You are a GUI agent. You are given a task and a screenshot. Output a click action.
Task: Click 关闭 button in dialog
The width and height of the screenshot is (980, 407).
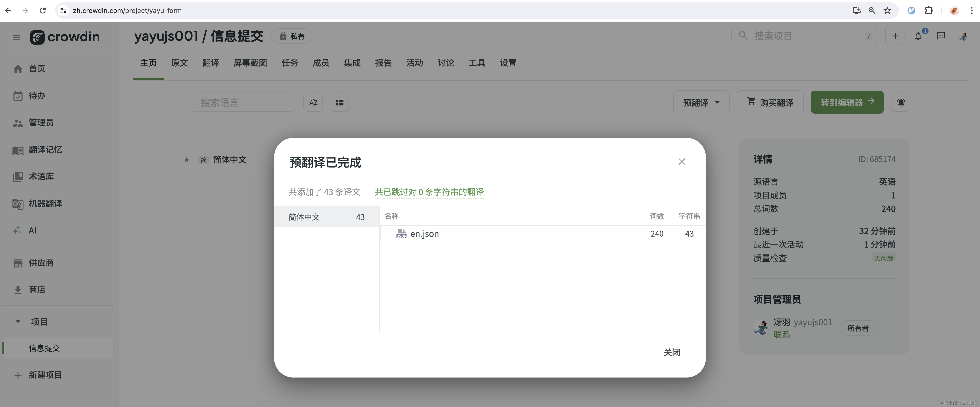pyautogui.click(x=672, y=353)
